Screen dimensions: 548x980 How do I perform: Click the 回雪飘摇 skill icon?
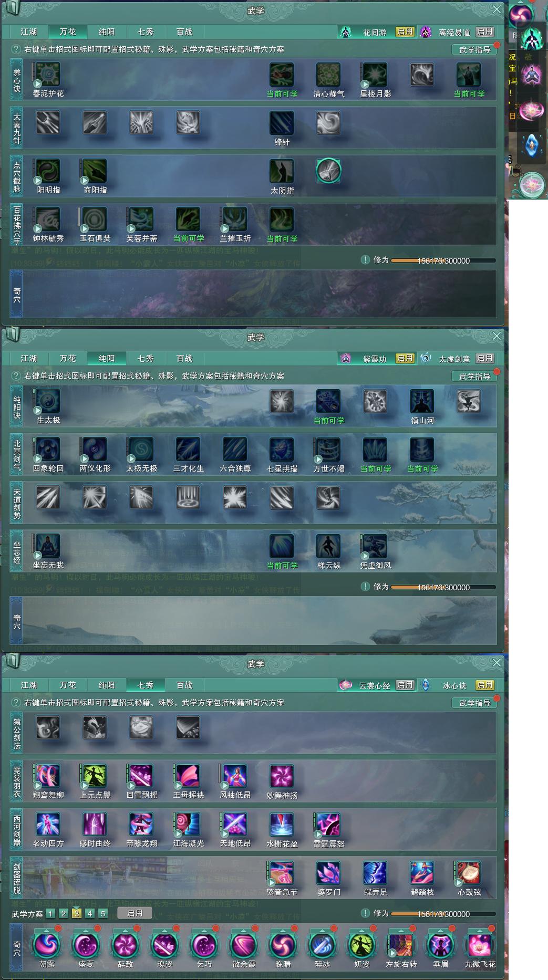coord(141,776)
